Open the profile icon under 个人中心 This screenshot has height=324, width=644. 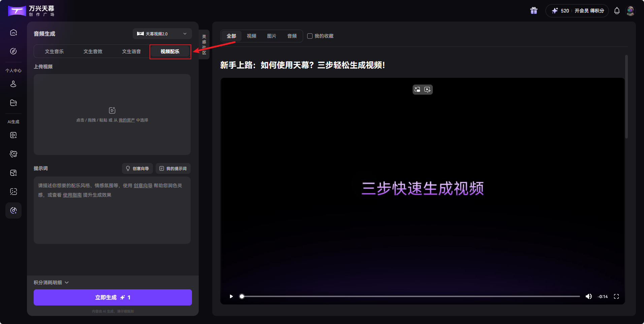tap(13, 84)
